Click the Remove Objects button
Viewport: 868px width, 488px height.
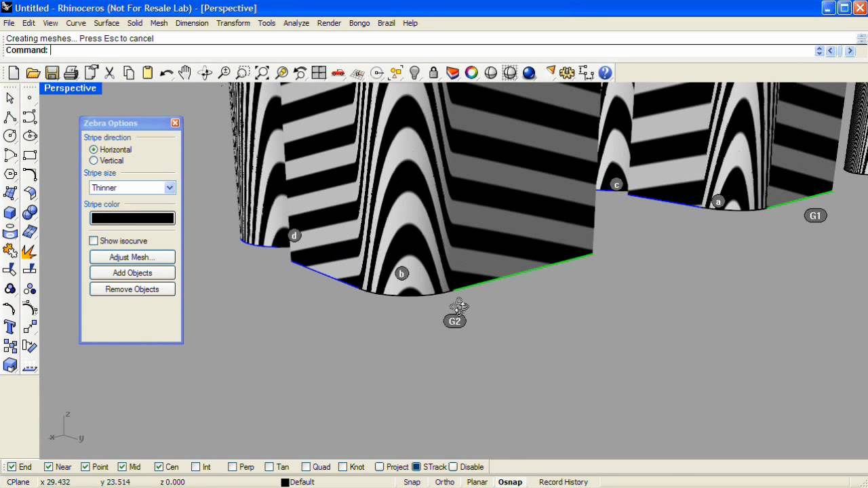[132, 289]
